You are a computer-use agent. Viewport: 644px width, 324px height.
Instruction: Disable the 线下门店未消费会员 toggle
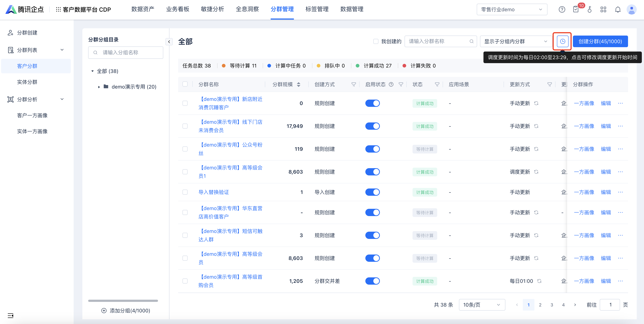[x=372, y=126]
